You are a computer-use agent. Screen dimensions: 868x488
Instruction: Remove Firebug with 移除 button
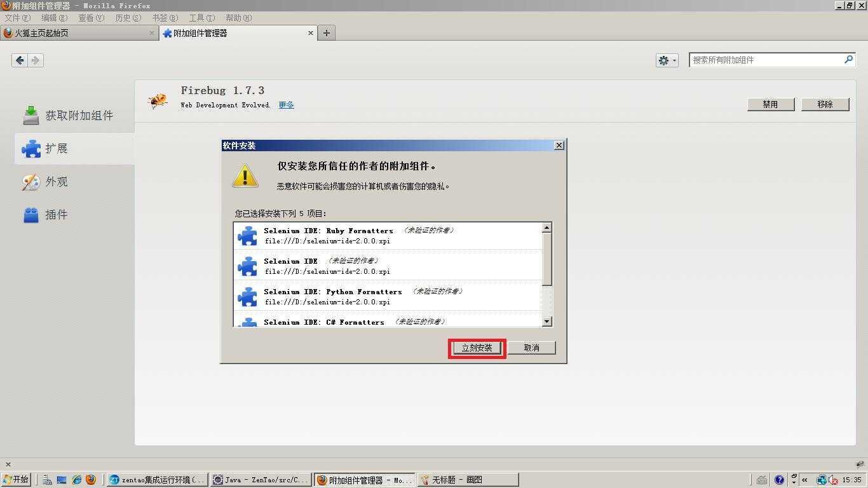(825, 104)
